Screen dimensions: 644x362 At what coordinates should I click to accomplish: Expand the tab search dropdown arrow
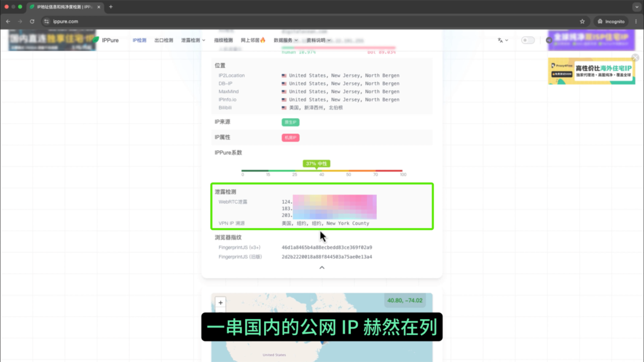(637, 7)
